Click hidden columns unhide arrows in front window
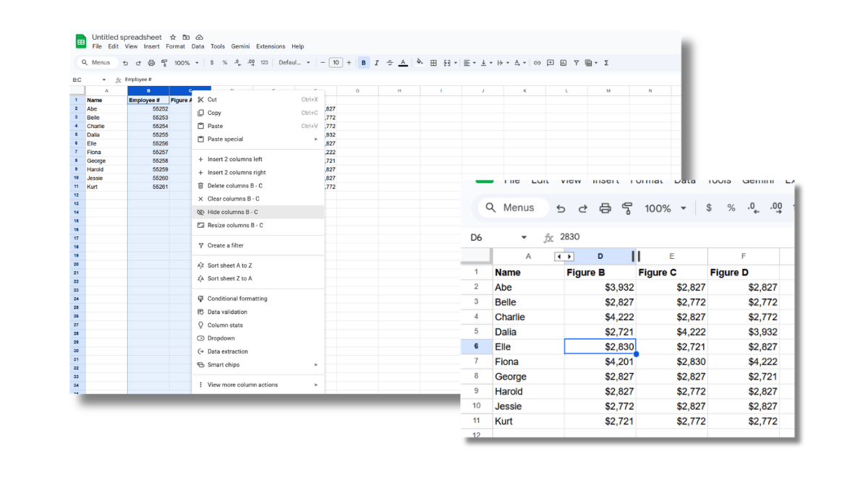Image resolution: width=868 pixels, height=488 pixels. pos(564,256)
